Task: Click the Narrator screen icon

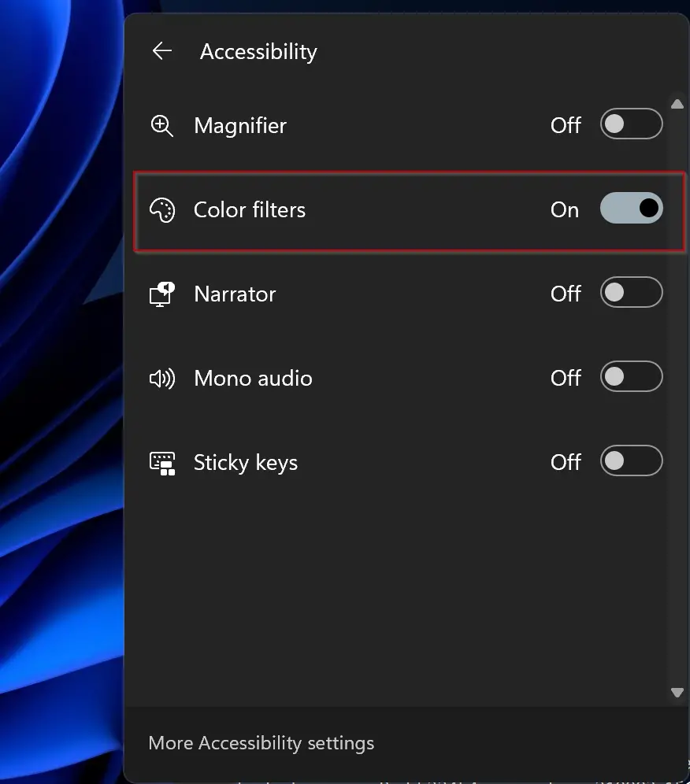Action: click(x=162, y=294)
